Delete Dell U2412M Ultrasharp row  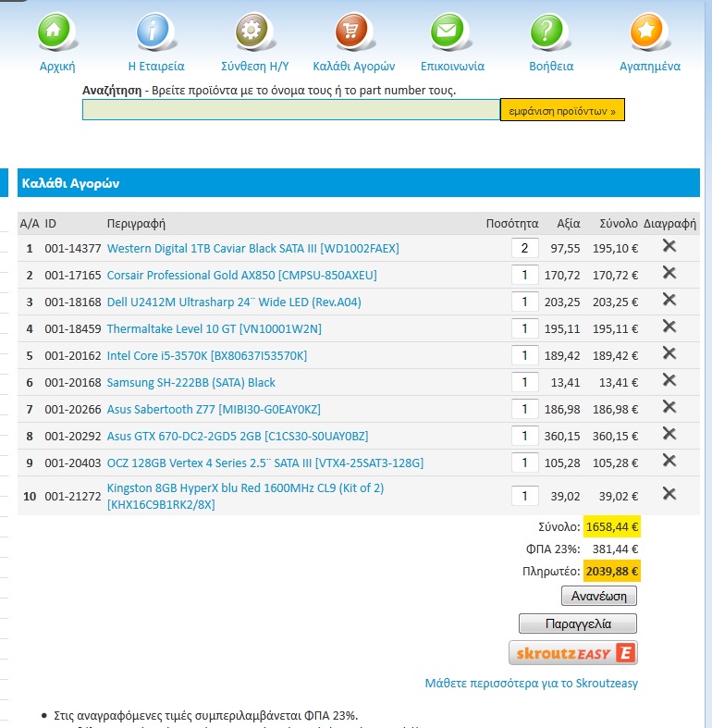669,300
